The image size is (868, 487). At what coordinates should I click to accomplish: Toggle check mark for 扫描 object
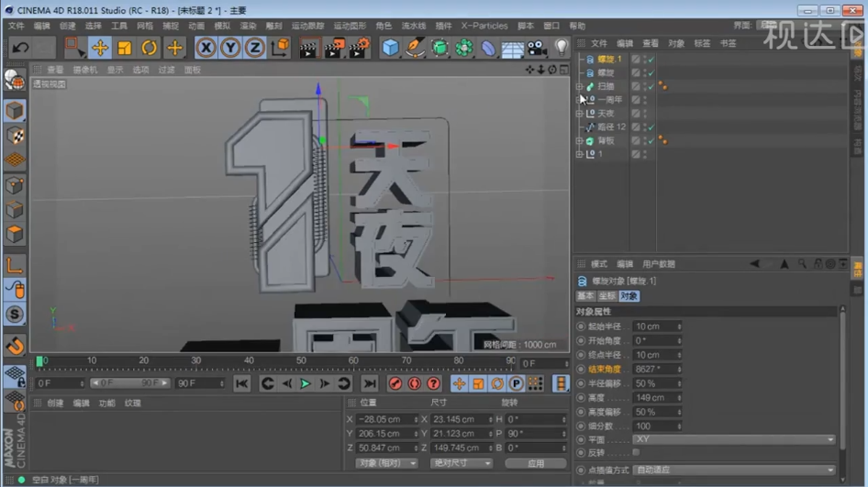651,86
